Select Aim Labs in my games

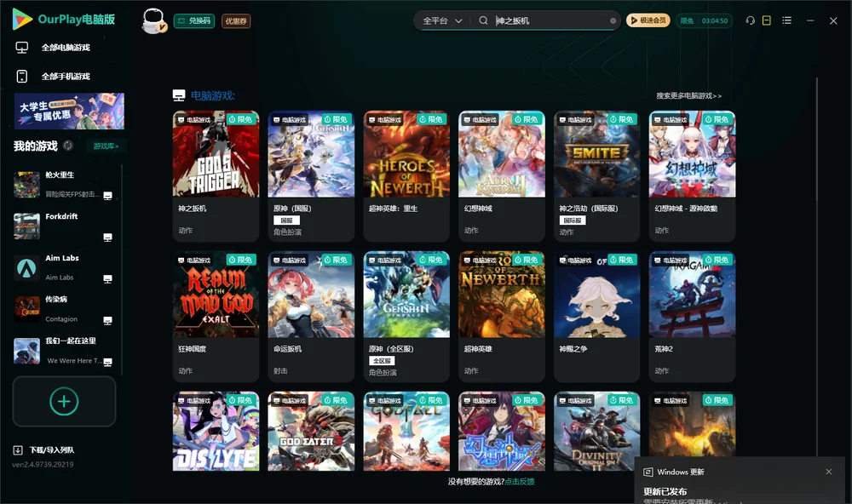pos(64,267)
